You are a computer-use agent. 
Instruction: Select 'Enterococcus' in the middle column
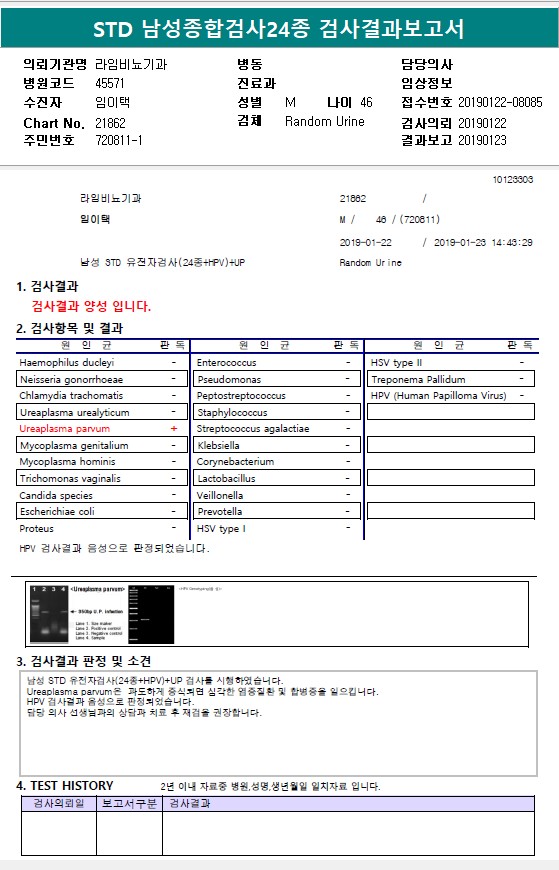[226, 362]
